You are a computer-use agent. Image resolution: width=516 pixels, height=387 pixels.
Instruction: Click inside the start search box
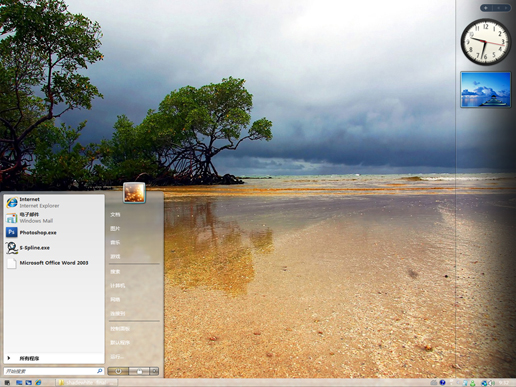[54, 371]
